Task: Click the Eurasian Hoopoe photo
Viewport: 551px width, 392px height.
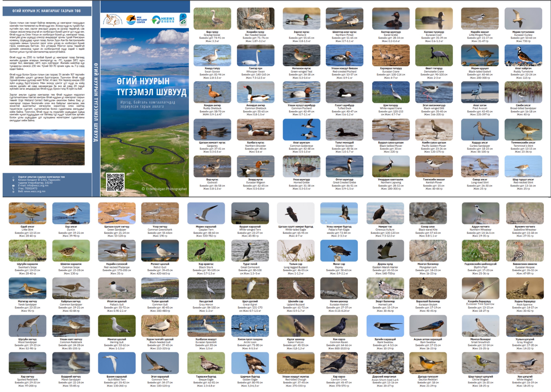Action: pyautogui.click(x=525, y=251)
